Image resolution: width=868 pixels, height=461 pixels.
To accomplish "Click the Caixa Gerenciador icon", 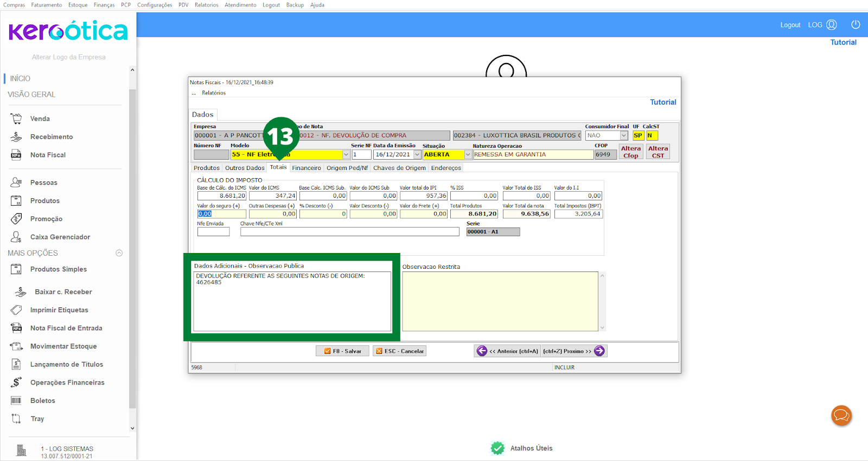I will pos(16,237).
